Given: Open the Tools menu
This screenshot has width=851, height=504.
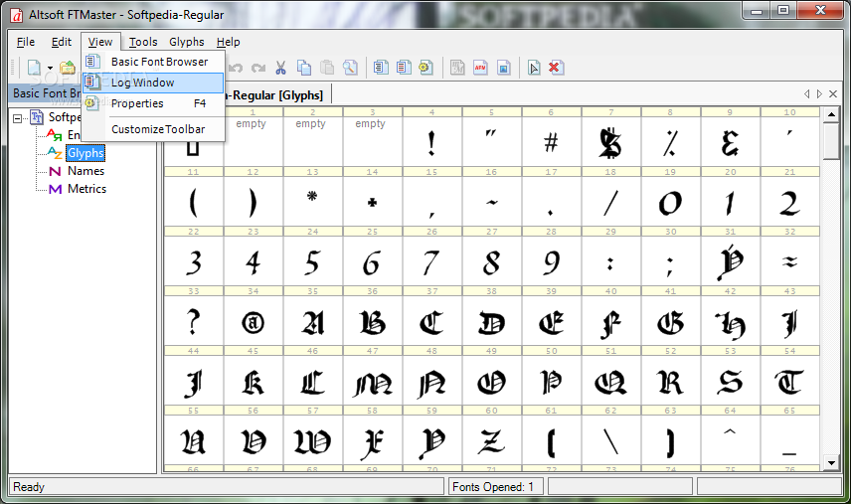Looking at the screenshot, I should pyautogui.click(x=143, y=42).
